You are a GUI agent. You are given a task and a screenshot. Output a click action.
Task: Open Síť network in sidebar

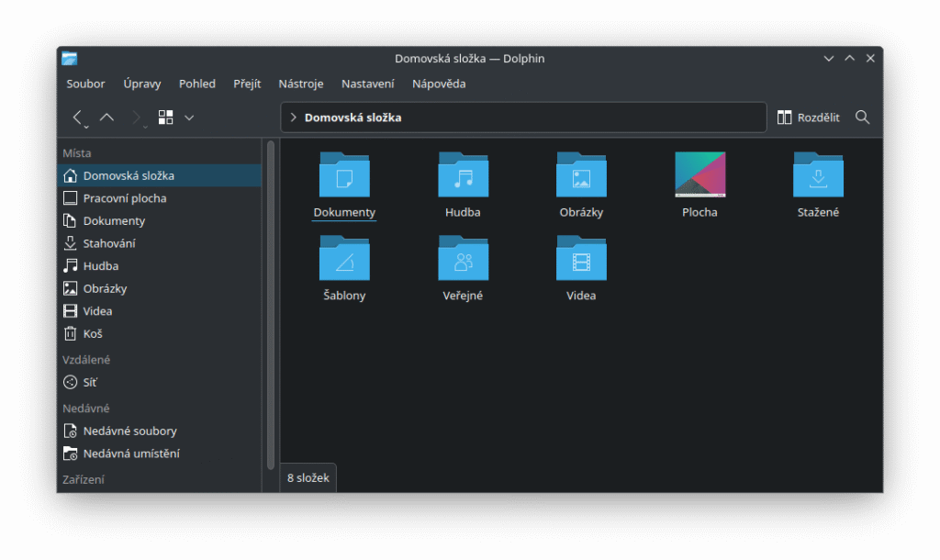pos(89,383)
